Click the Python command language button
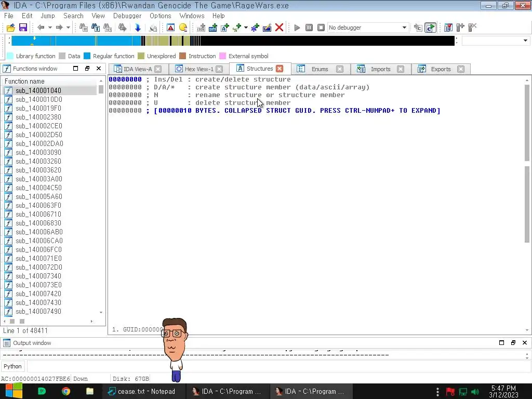Viewport: 532px width, 399px height. [x=12, y=366]
